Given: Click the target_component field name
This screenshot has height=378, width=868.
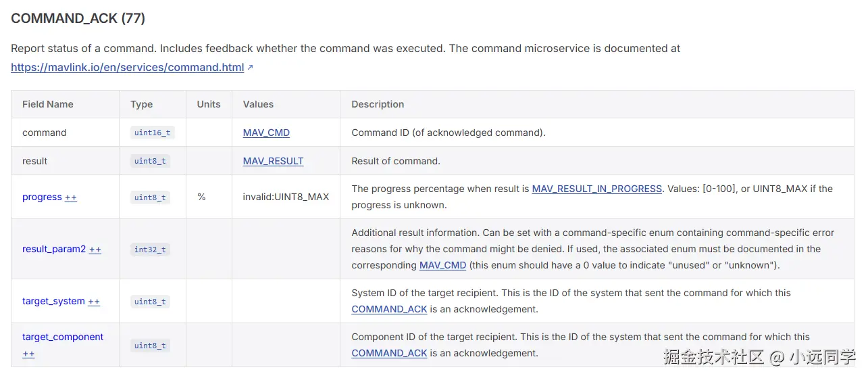Looking at the screenshot, I should point(63,337).
